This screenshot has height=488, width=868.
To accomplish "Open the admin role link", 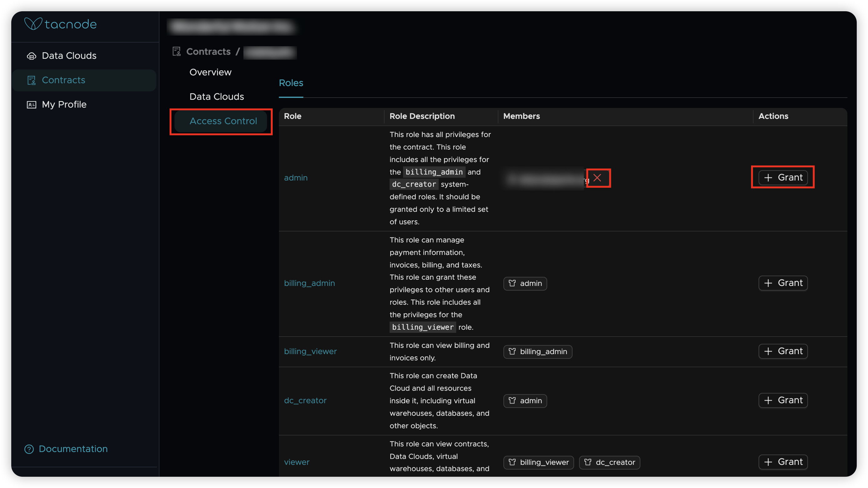I will coord(295,178).
